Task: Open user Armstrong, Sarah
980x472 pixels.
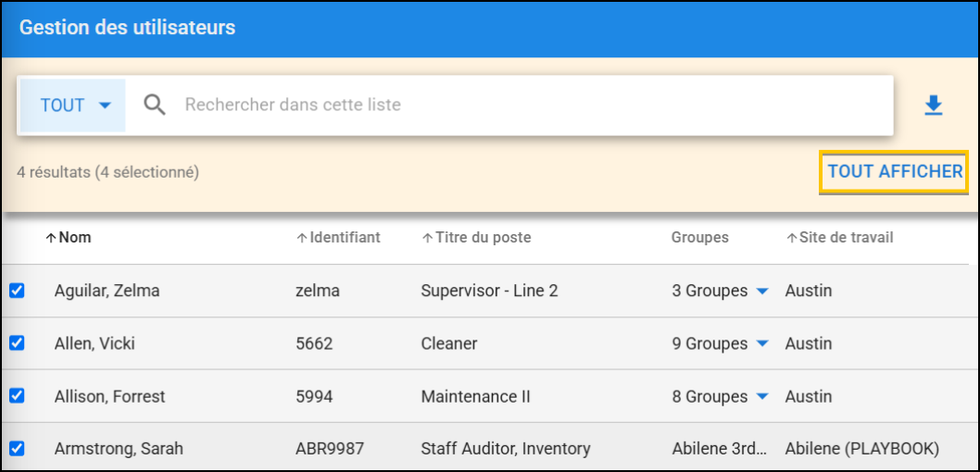Action: [x=119, y=449]
